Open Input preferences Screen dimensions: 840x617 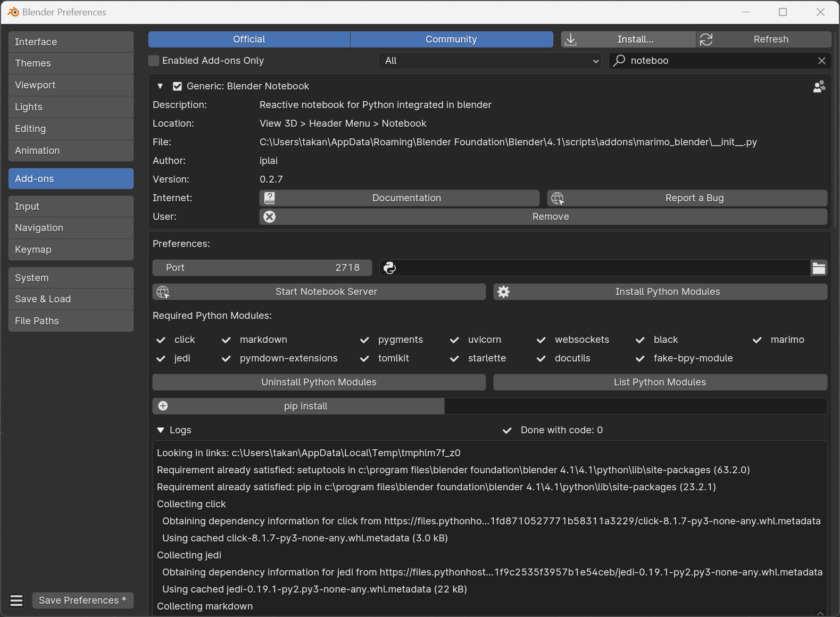71,207
